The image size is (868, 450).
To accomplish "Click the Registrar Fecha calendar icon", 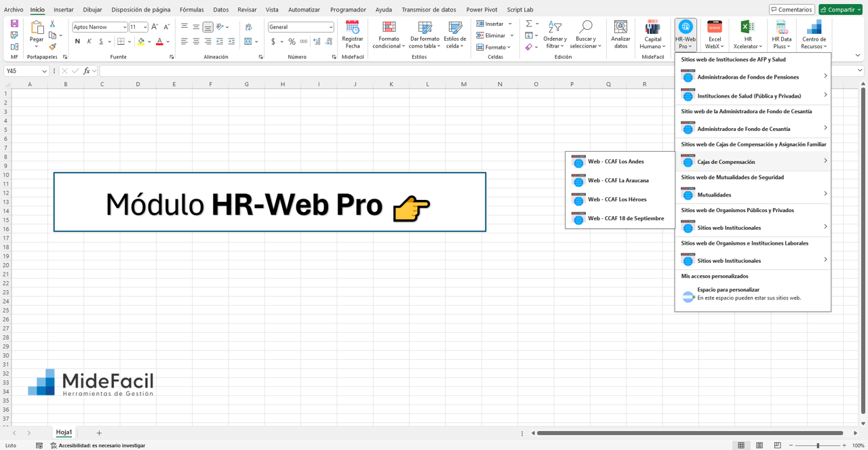I will [x=353, y=27].
